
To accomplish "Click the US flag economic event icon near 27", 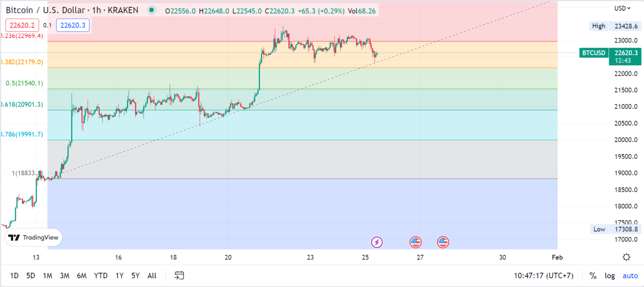I will tap(416, 242).
